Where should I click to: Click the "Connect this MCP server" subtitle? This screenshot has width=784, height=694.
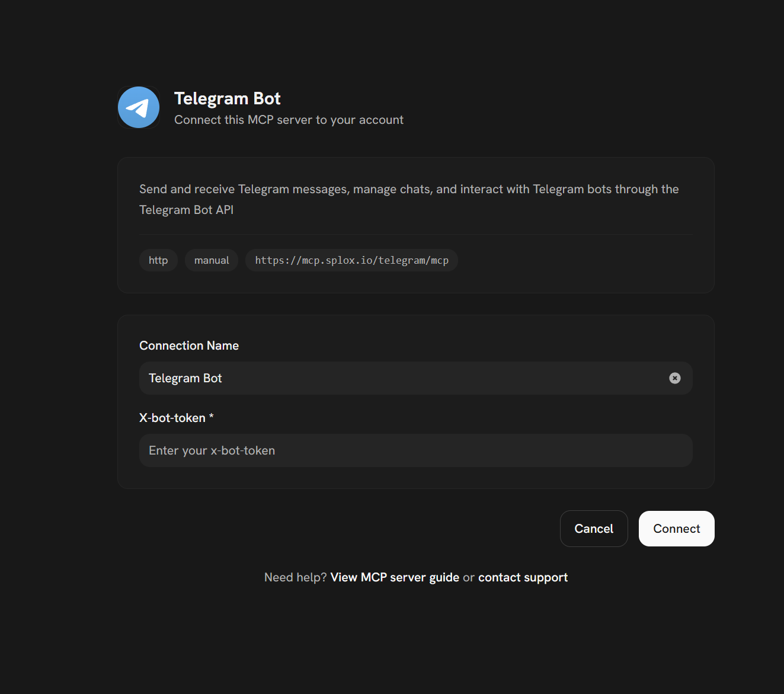[x=289, y=120]
